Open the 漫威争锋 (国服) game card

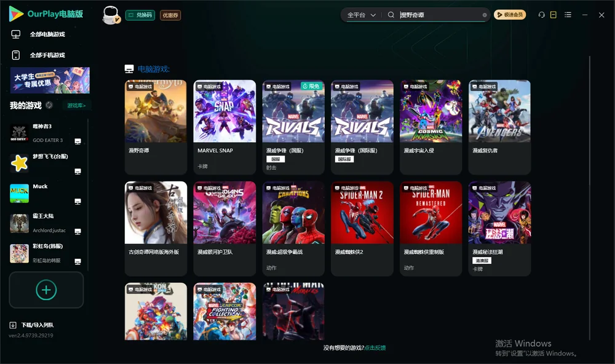pos(293,127)
